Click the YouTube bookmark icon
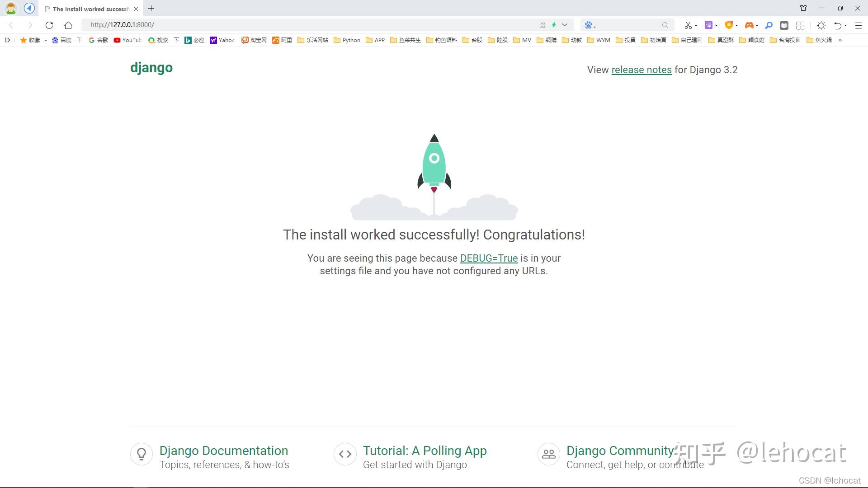Viewport: 868px width, 488px height. pos(117,40)
